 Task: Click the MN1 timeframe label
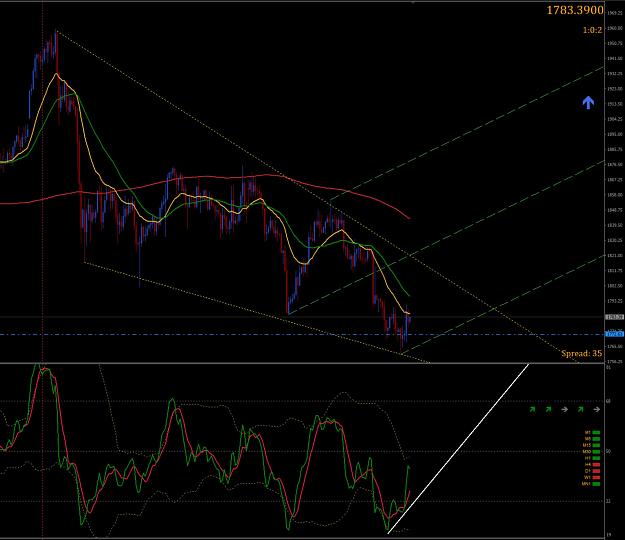[x=586, y=484]
